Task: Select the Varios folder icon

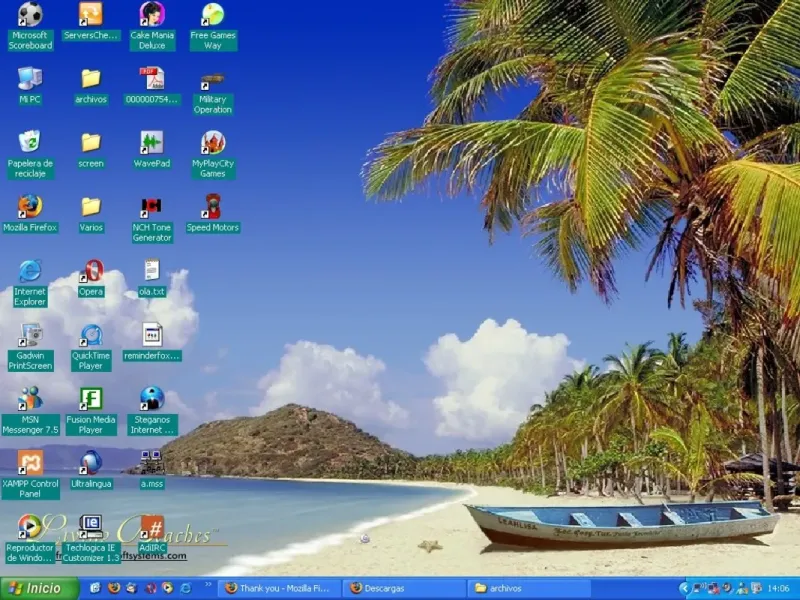Action: click(x=91, y=214)
